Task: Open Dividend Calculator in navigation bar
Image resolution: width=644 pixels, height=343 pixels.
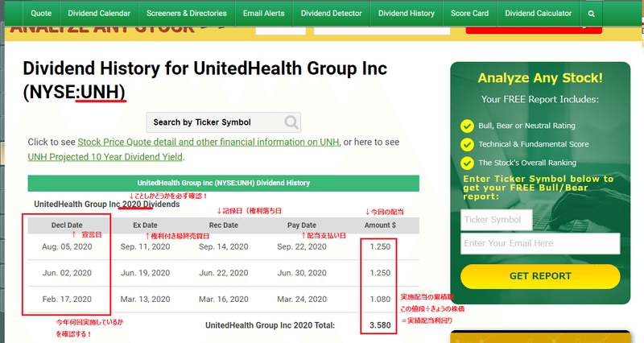Action: (x=539, y=13)
